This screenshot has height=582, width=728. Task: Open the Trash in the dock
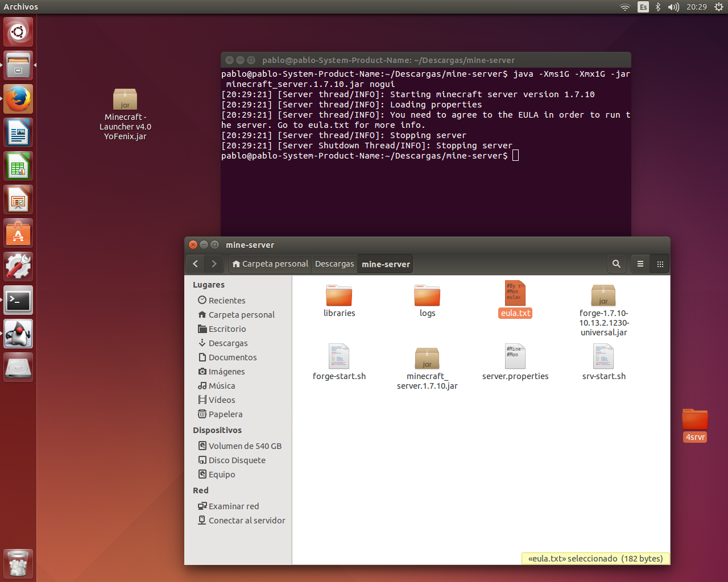(x=18, y=563)
